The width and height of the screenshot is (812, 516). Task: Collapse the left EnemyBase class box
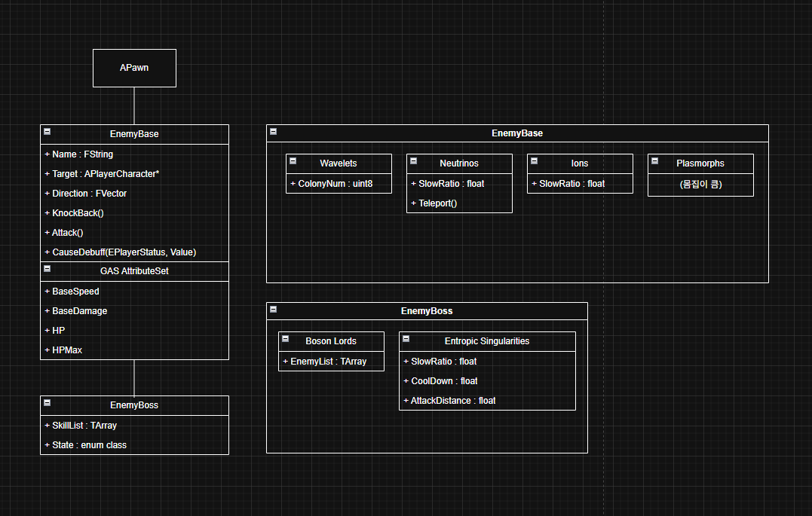[47, 132]
